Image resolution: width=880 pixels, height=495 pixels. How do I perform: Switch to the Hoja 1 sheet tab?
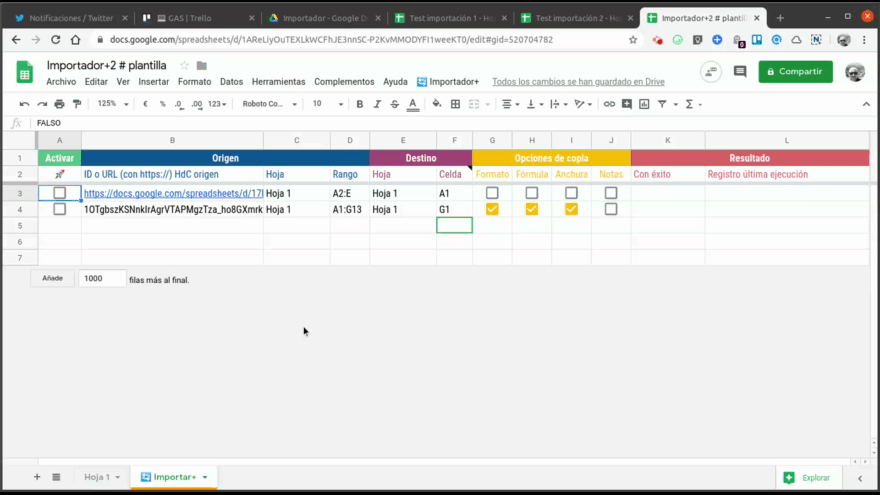[x=100, y=477]
